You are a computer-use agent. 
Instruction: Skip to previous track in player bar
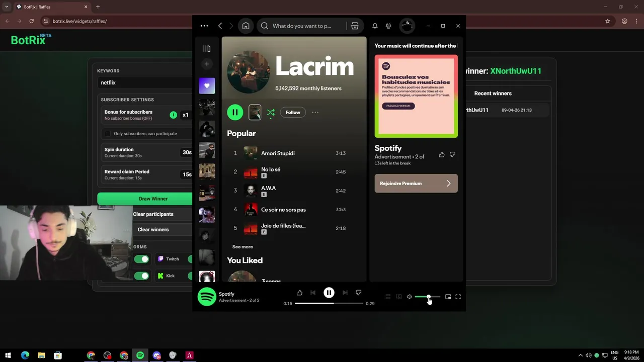tap(313, 293)
